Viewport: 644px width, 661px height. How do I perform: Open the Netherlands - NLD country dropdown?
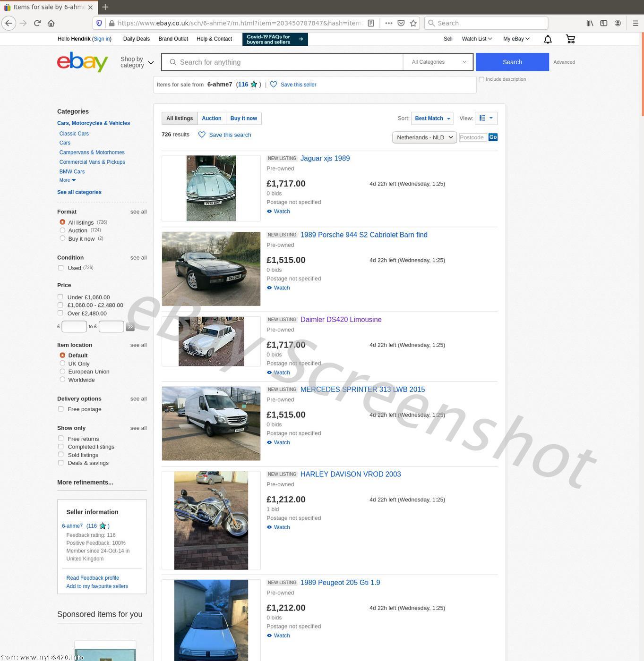pos(424,137)
